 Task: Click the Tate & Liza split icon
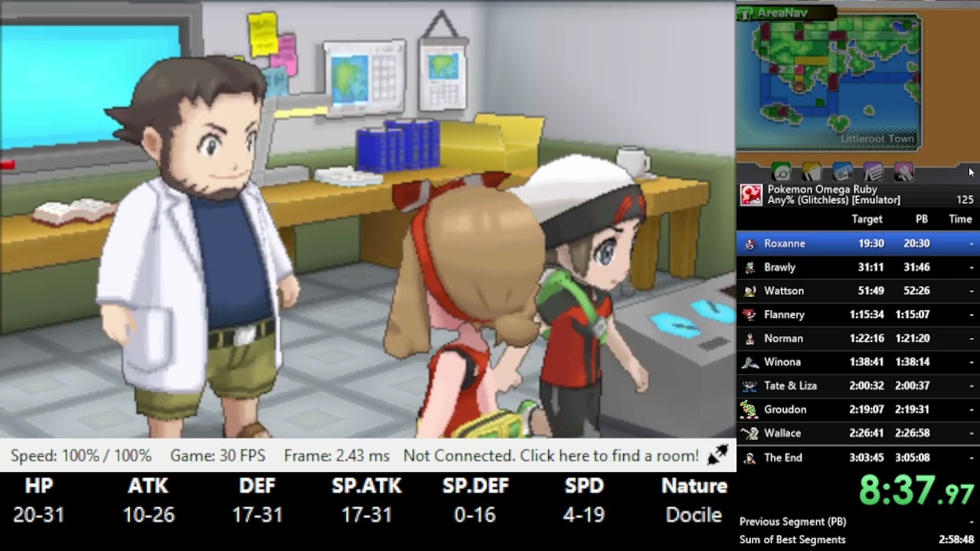pos(750,386)
